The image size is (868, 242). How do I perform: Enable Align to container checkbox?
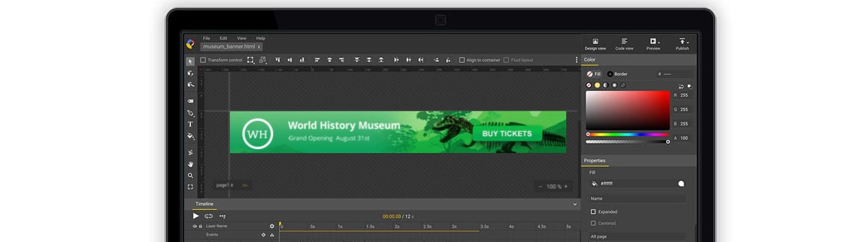(462, 60)
